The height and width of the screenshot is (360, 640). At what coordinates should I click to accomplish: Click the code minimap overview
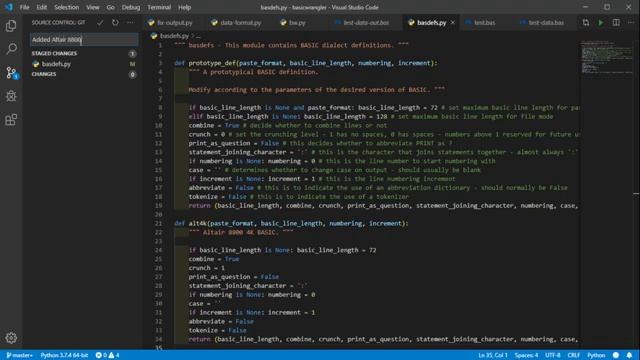pyautogui.click(x=607, y=57)
